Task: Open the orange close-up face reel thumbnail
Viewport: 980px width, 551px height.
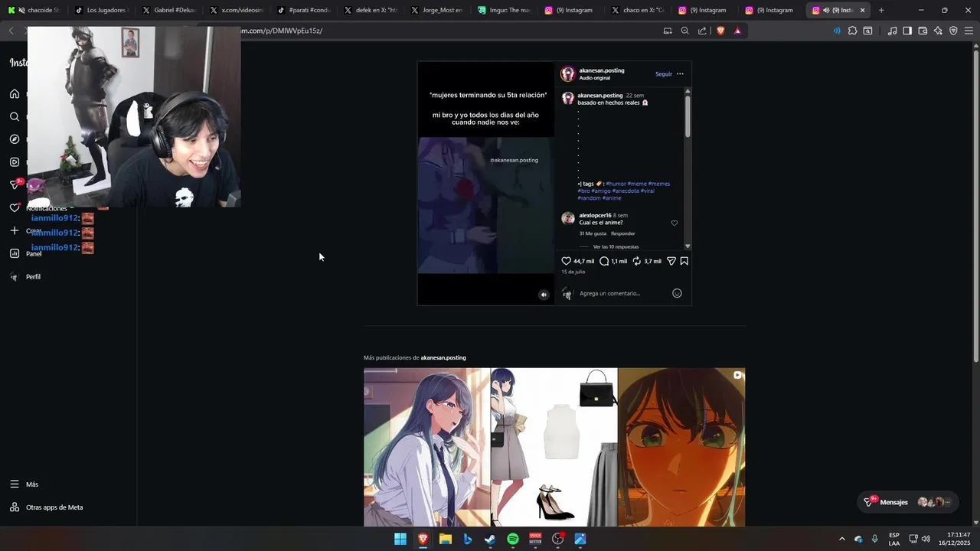Action: [x=681, y=447]
